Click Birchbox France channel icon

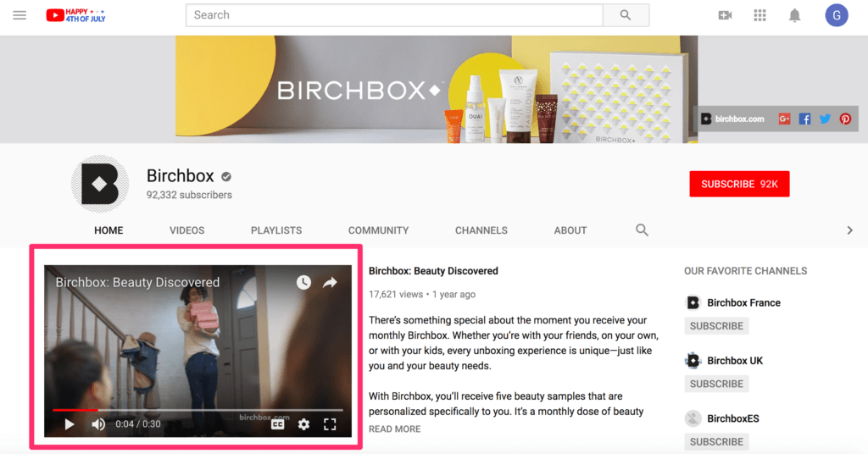click(693, 302)
